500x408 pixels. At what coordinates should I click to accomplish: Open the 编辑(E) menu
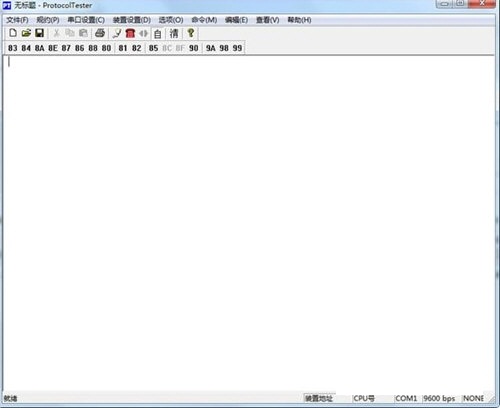[x=236, y=20]
